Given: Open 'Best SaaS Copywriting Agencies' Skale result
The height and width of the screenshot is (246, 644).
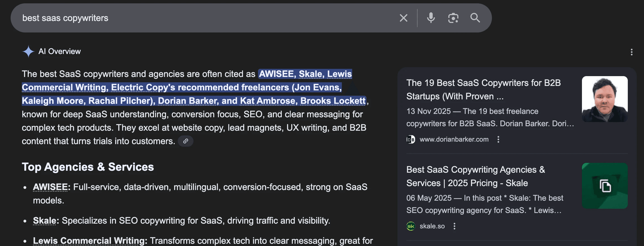Looking at the screenshot, I should pyautogui.click(x=476, y=176).
